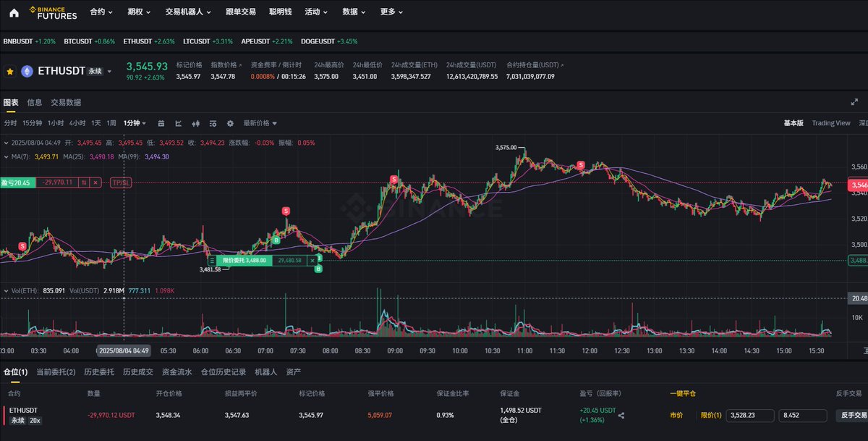Open the chart display options icon
Image resolution: width=868 pixels, height=441 pixels.
pos(213,123)
